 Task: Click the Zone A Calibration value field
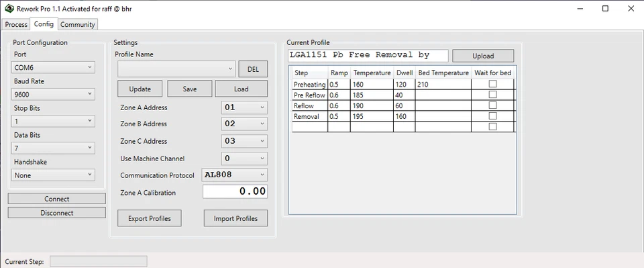235,191
